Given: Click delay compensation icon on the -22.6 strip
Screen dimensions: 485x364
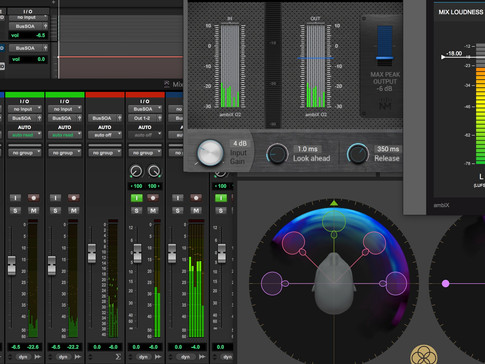Looking at the screenshot, I should (38, 357).
